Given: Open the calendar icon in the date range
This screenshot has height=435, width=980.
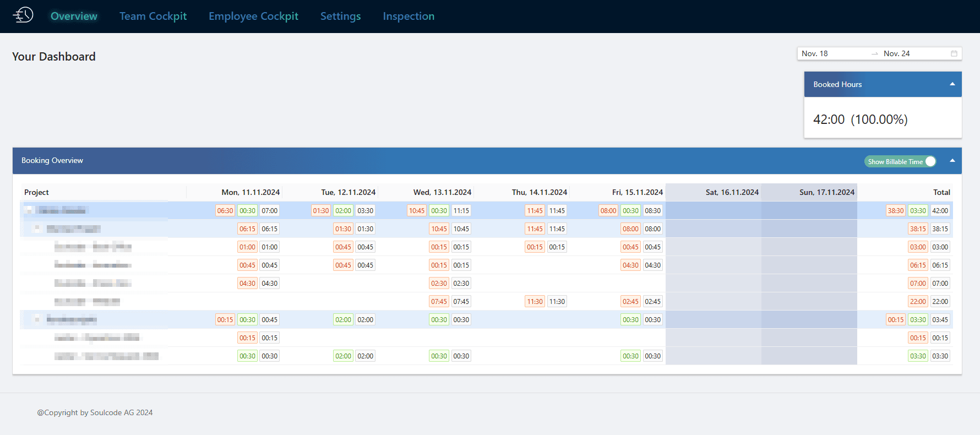Looking at the screenshot, I should [954, 53].
